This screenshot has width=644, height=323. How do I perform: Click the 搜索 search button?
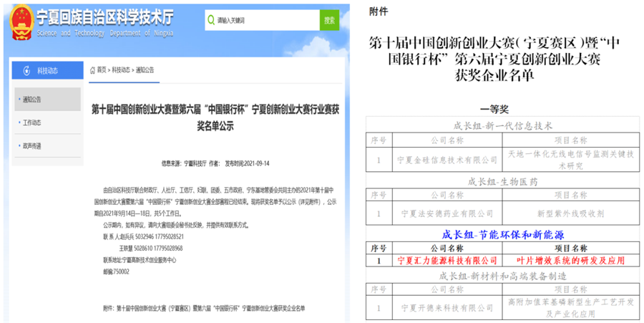(x=329, y=20)
